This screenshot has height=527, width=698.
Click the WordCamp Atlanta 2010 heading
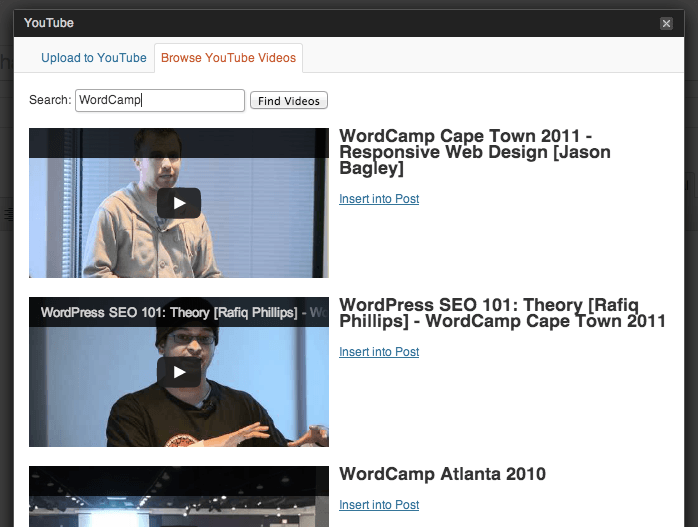442,474
